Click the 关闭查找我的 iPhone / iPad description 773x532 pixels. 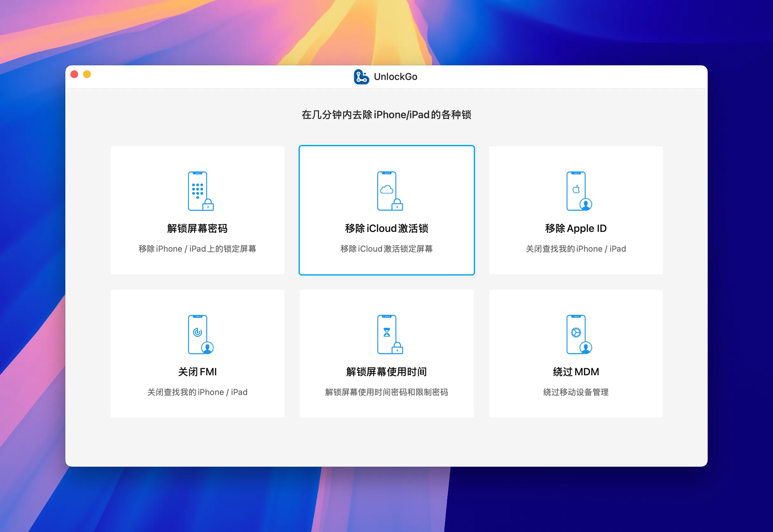575,249
